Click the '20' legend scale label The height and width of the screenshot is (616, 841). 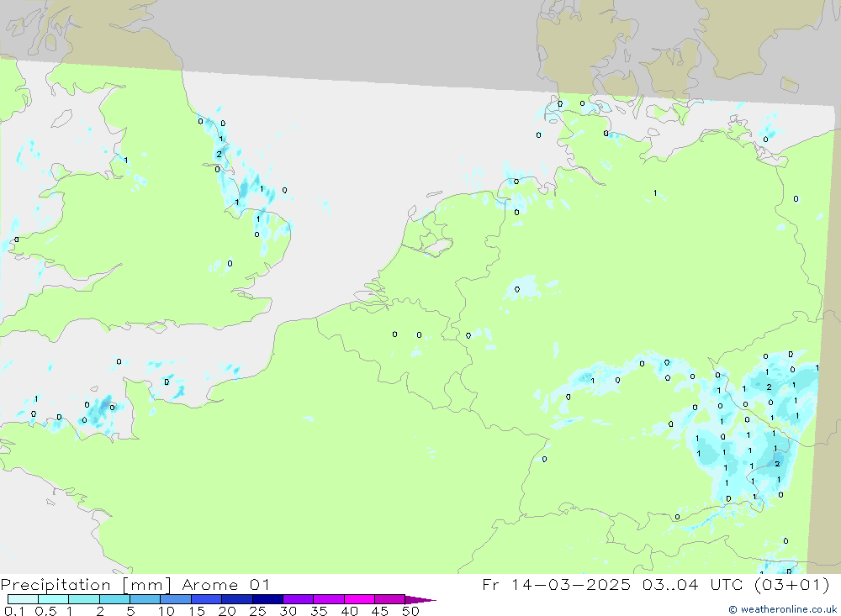click(x=227, y=611)
